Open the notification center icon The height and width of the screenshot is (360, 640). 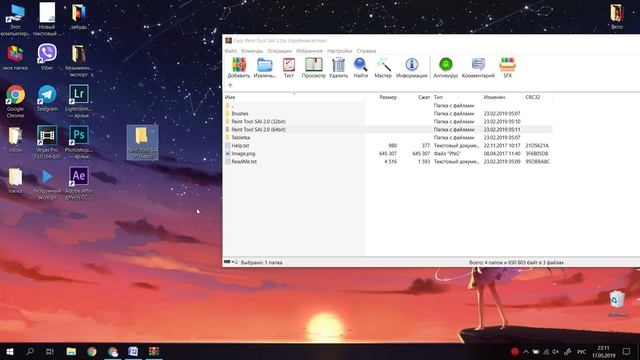click(x=627, y=351)
